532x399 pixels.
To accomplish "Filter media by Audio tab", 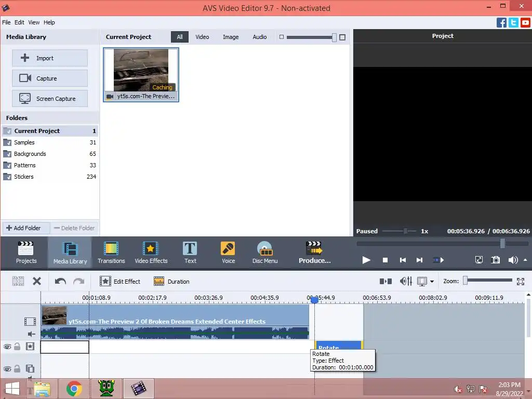I will pyautogui.click(x=260, y=37).
